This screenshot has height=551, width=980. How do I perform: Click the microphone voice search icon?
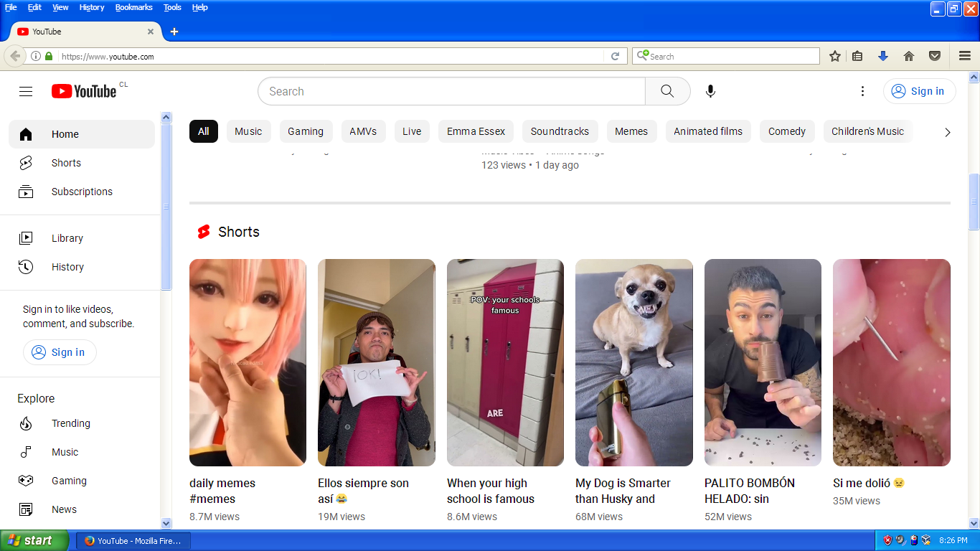pyautogui.click(x=710, y=91)
